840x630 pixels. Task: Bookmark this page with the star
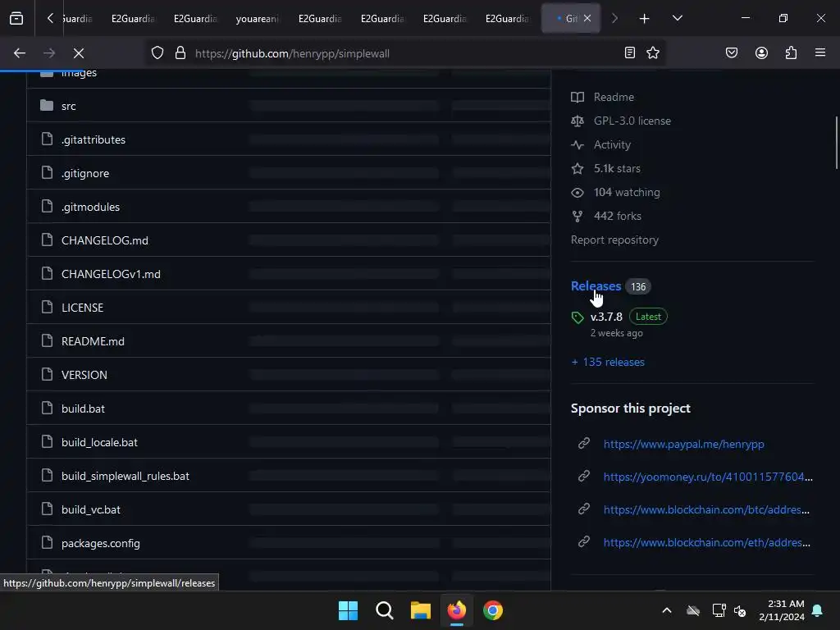pos(653,53)
